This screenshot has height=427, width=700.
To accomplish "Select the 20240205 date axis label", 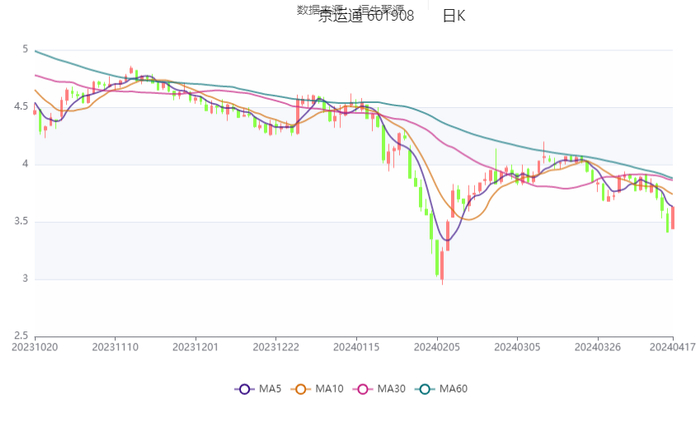I will point(437,347).
